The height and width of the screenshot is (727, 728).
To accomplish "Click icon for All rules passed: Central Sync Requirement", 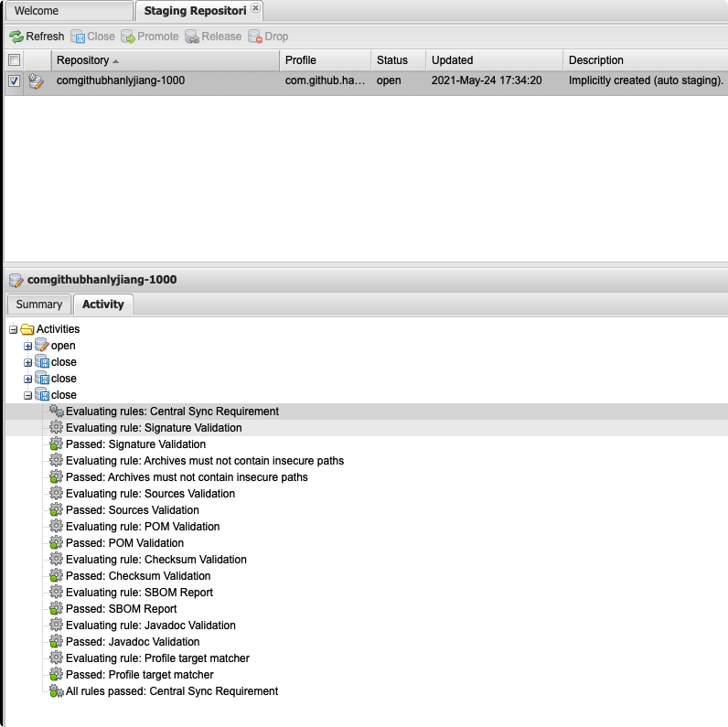I will pyautogui.click(x=56, y=690).
